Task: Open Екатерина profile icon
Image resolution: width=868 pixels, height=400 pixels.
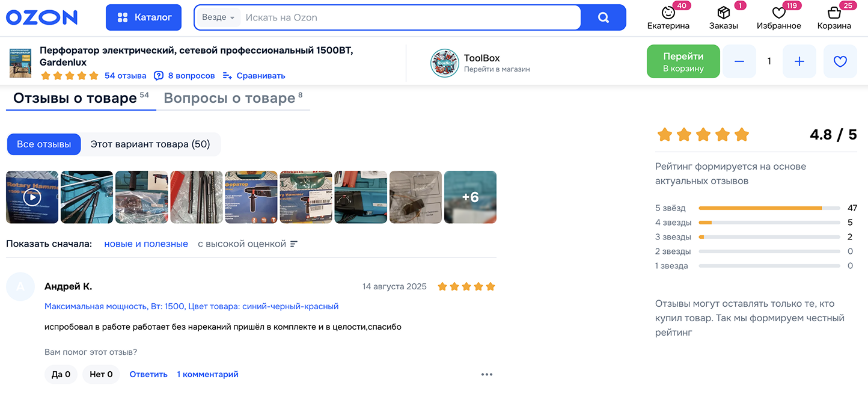Action: 668,13
